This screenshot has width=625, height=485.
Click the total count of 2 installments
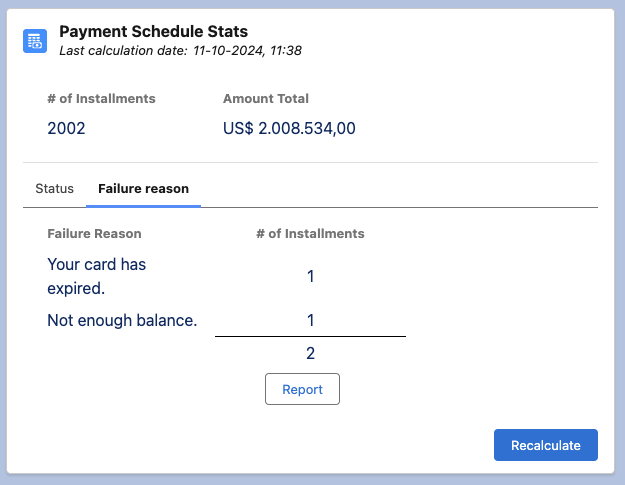310,353
